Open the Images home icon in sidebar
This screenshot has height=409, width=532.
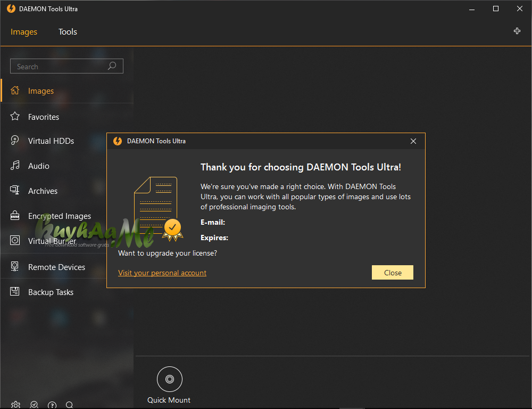pyautogui.click(x=15, y=91)
